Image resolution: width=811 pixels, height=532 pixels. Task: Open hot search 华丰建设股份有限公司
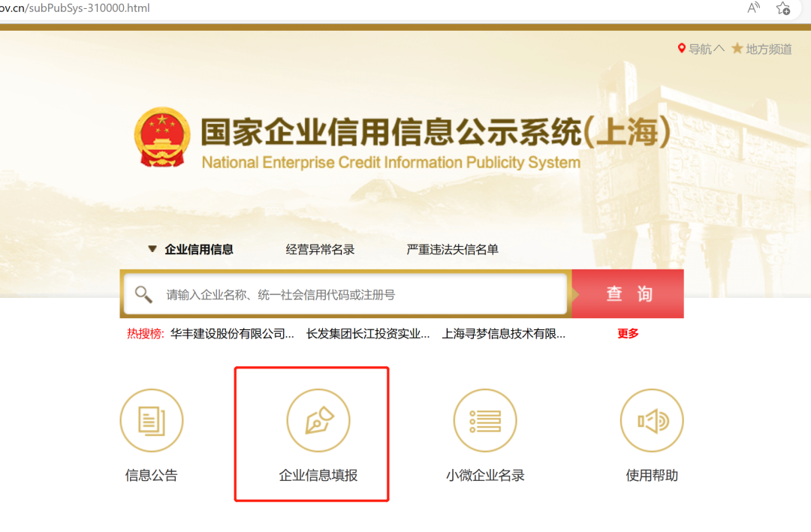232,334
